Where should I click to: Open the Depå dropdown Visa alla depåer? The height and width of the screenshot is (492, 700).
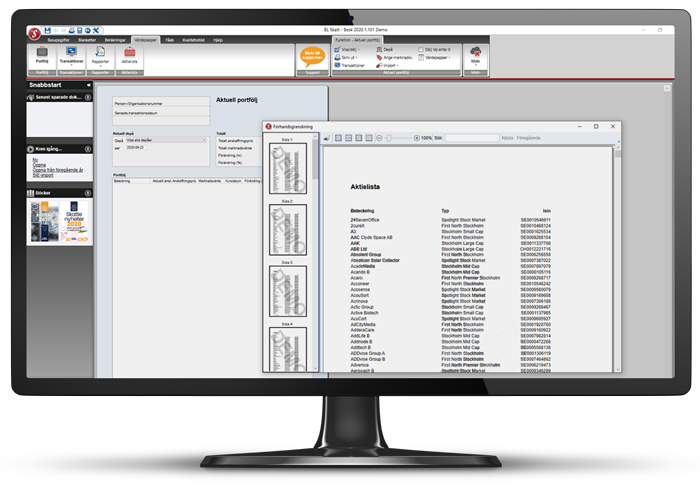pyautogui.click(x=165, y=141)
